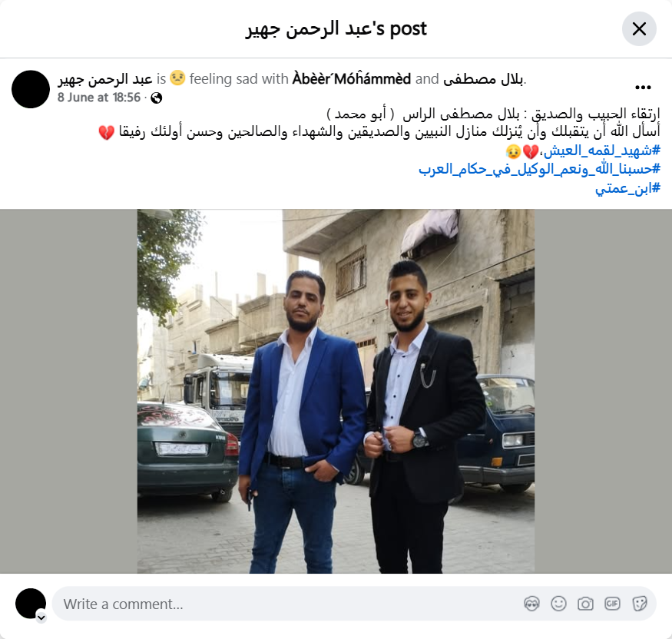Open عبد الرحمن جهير author name link
Viewport: 672px width, 639px height.
(105, 79)
